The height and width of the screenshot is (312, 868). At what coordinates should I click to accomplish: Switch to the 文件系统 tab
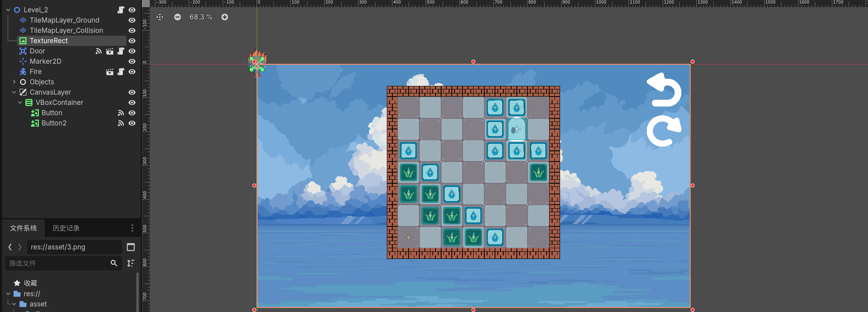coord(23,228)
